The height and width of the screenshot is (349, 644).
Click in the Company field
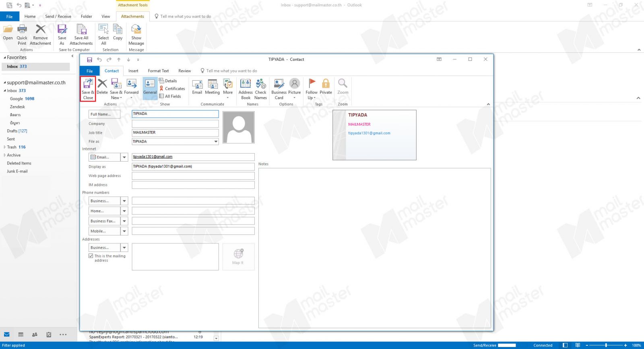point(175,124)
